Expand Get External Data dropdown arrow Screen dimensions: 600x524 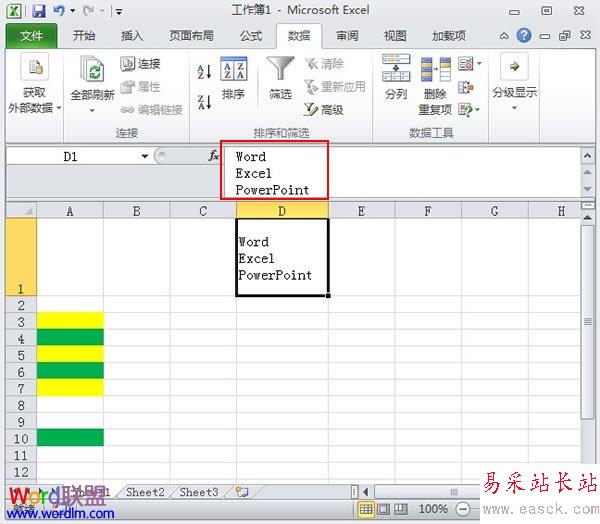(x=59, y=108)
